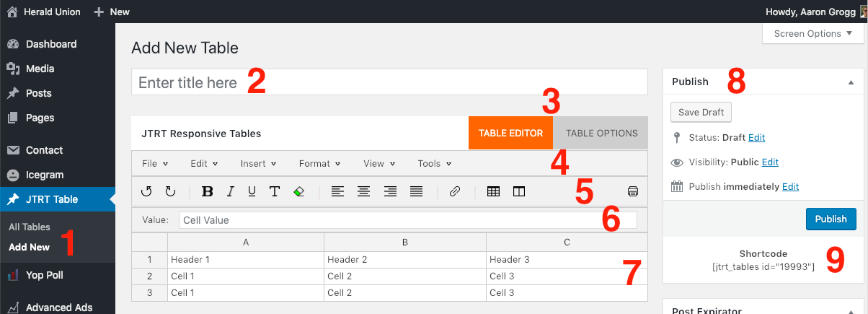Edit the Visibility setting link

tap(770, 162)
